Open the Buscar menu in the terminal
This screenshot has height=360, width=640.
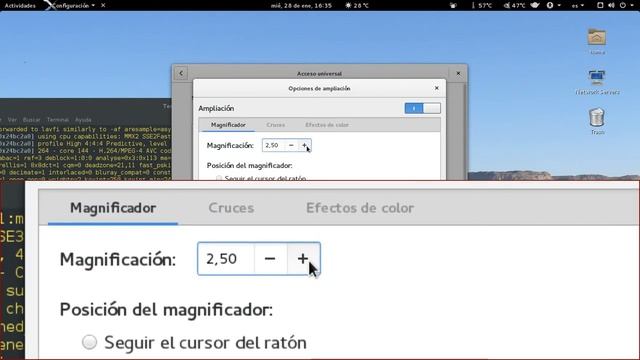[31, 120]
